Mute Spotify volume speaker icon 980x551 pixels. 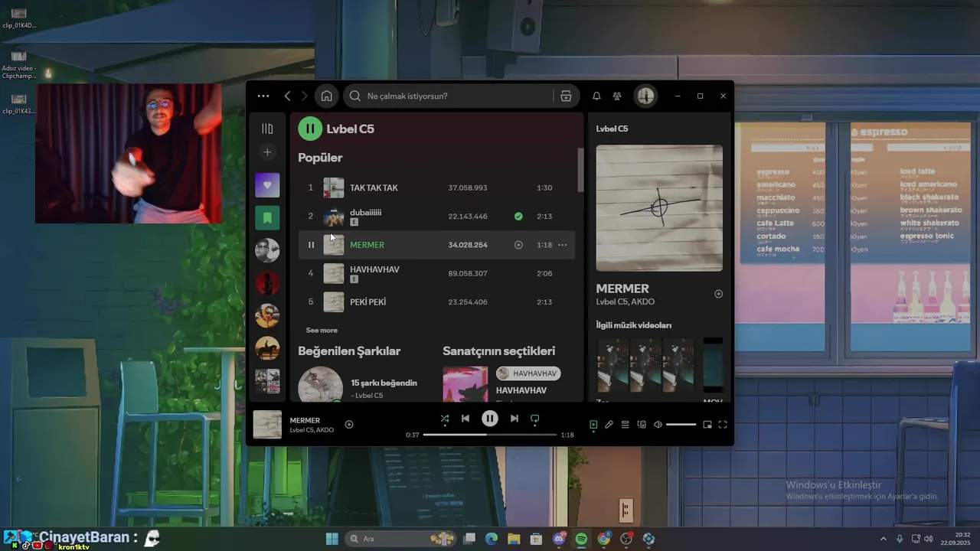658,425
